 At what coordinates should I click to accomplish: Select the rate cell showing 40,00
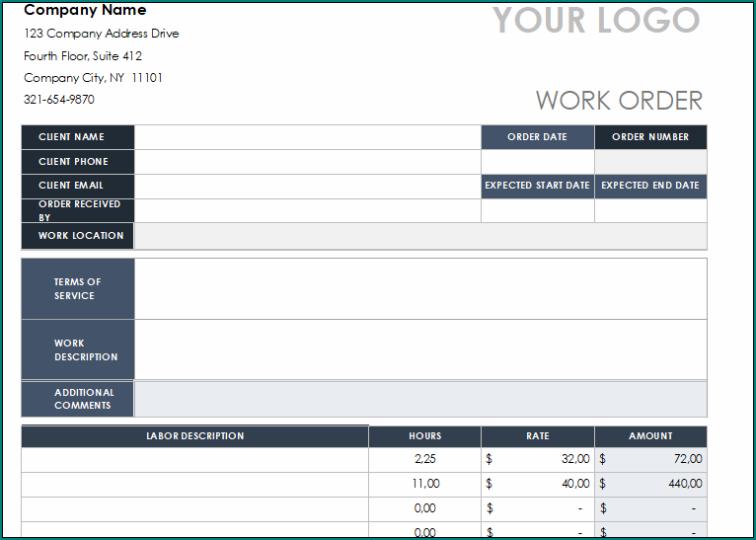[538, 485]
